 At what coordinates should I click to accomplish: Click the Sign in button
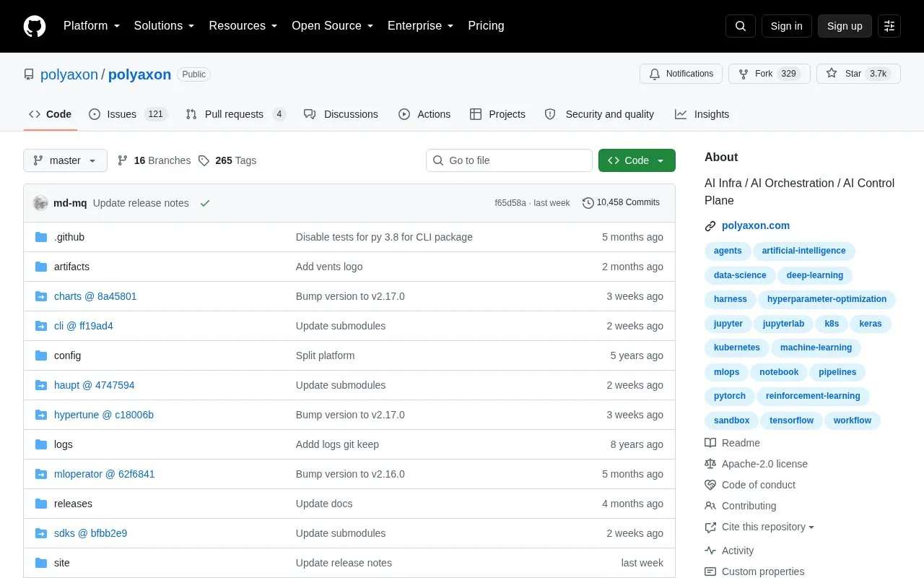787,26
